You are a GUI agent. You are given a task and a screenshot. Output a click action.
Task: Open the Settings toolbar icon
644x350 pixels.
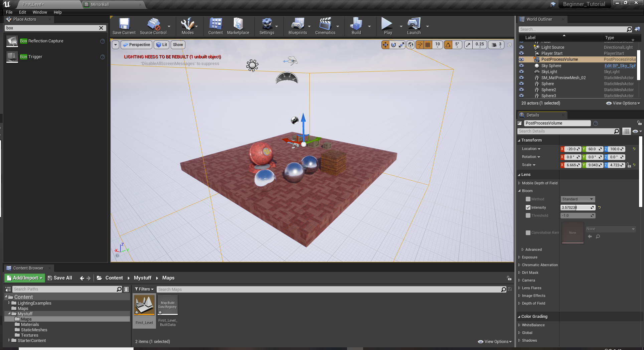[267, 26]
